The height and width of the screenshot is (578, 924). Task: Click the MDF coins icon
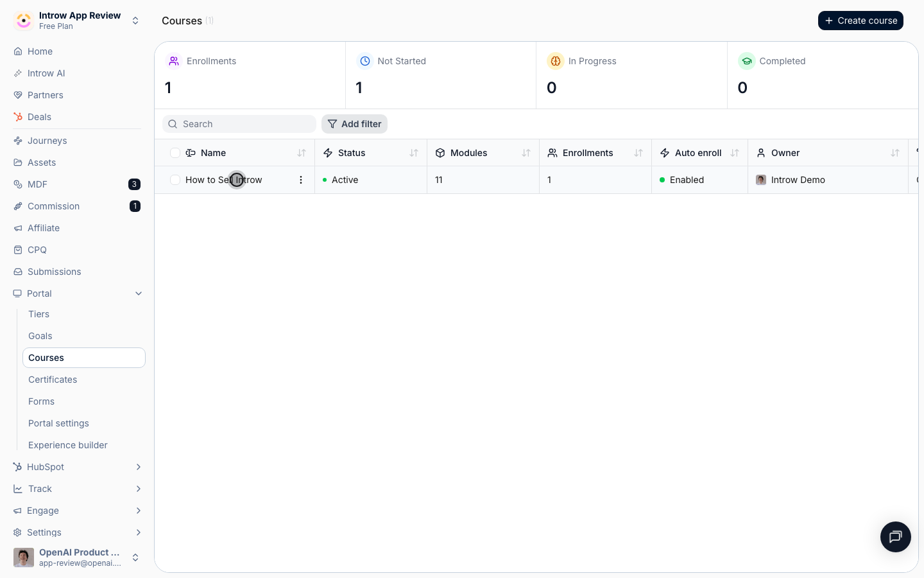tap(18, 184)
